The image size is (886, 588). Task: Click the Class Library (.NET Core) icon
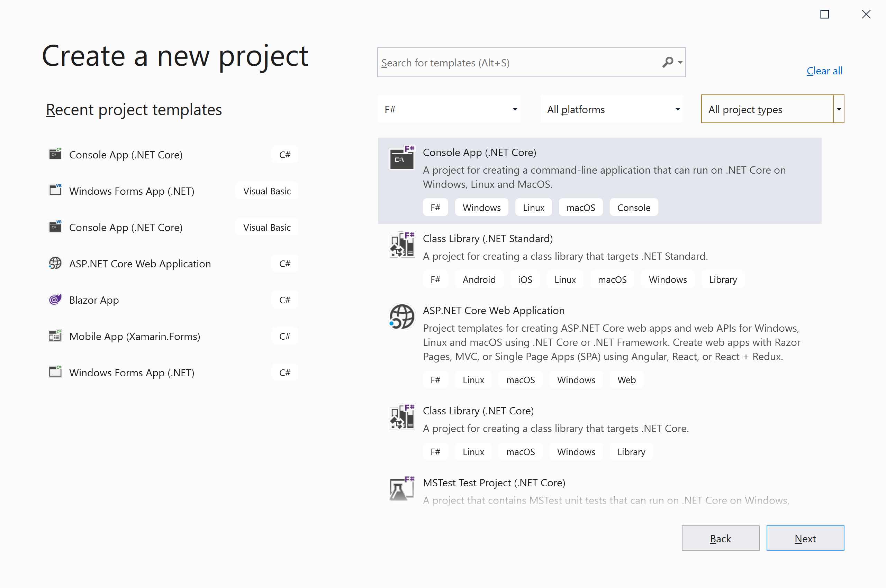(401, 417)
